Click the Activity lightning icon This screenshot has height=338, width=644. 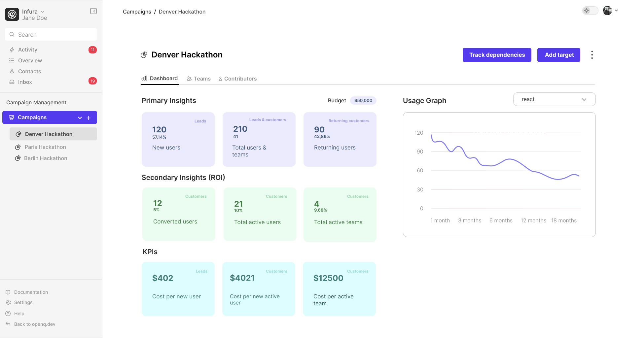[x=12, y=50]
